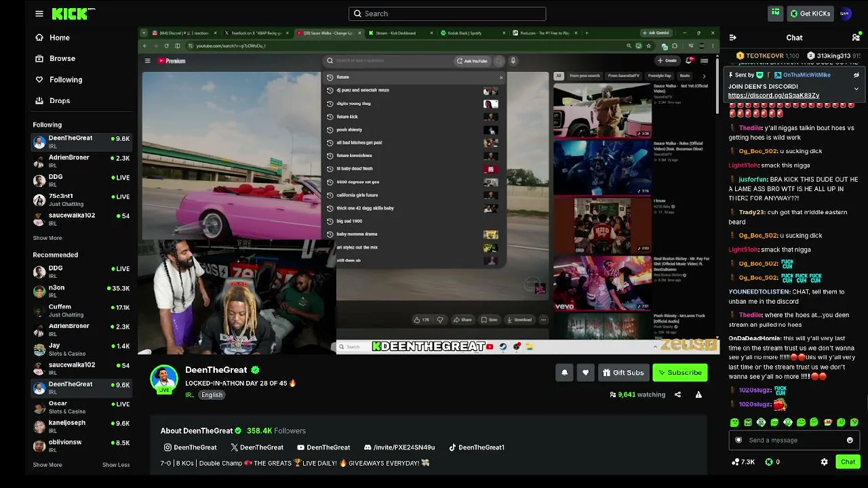Click the 9,641 watching viewer count
Viewport: 868px width, 488px height.
[x=637, y=394]
